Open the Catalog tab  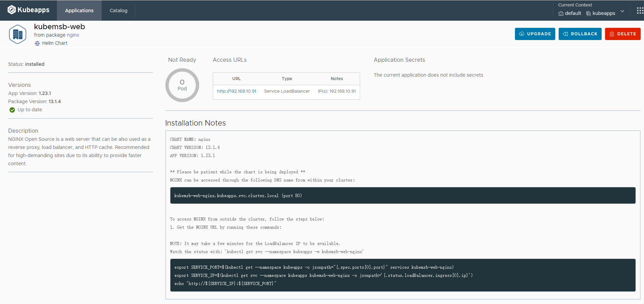point(119,11)
